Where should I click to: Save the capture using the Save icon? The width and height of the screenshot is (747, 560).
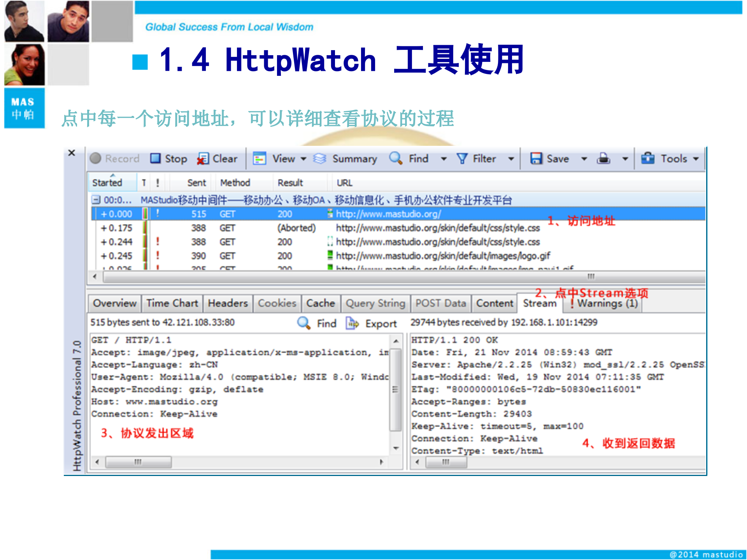pyautogui.click(x=536, y=158)
